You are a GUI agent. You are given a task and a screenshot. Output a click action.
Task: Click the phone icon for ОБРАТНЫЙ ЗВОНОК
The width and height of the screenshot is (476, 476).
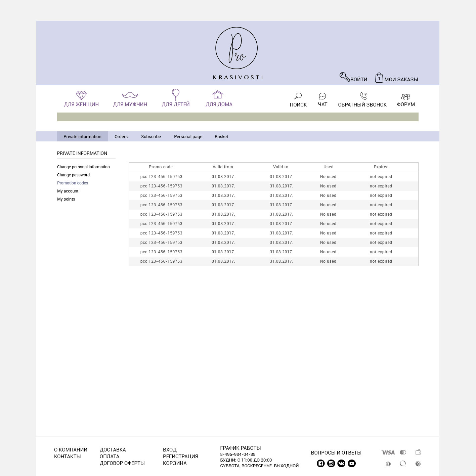point(363,96)
